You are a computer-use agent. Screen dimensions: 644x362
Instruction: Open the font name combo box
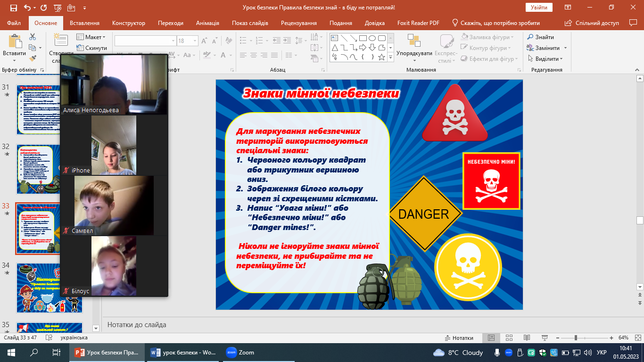pos(145,41)
